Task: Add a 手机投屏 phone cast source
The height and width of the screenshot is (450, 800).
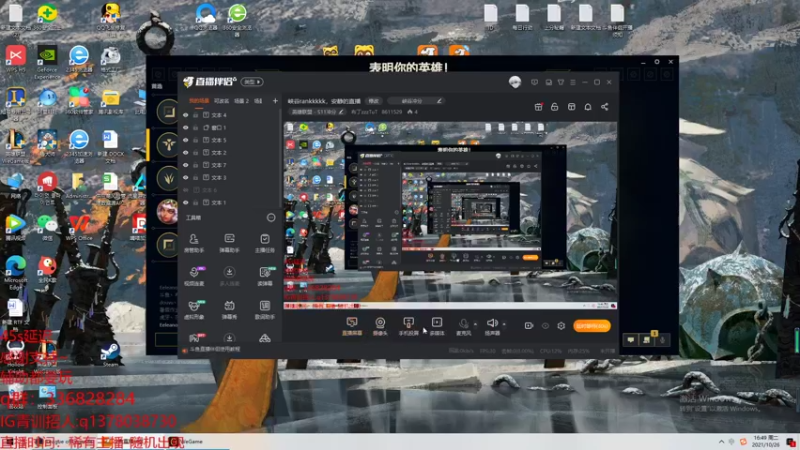Action: [408, 326]
